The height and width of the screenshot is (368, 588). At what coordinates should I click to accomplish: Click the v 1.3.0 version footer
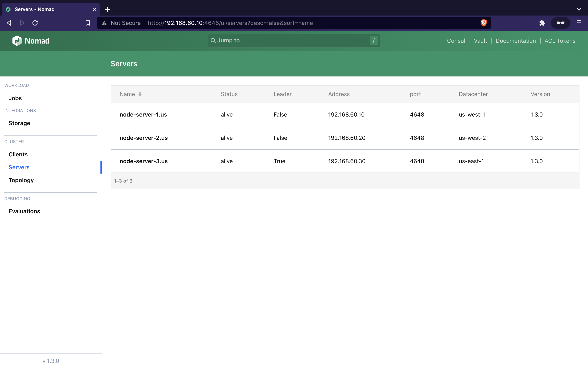pyautogui.click(x=51, y=361)
